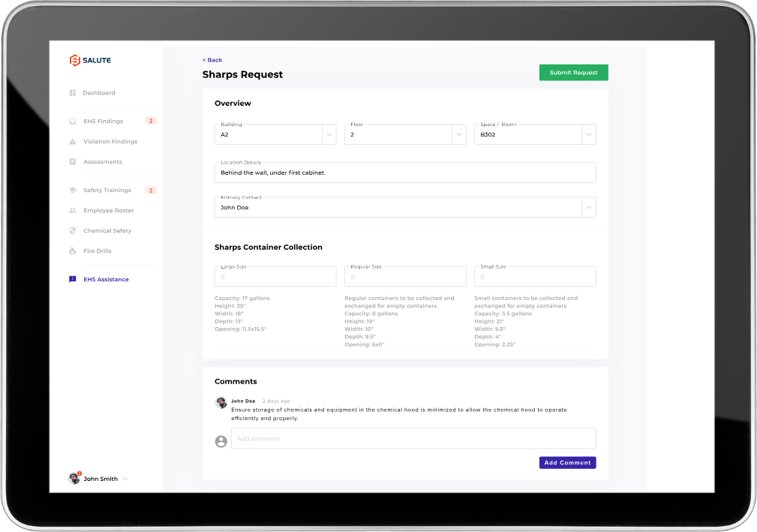
Task: Click the Regular Size quantity field
Action: [x=405, y=277]
